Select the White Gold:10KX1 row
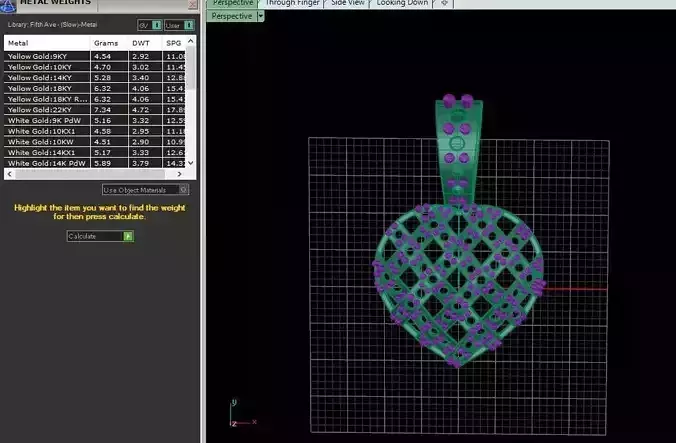This screenshot has width=676, height=443. [95, 131]
